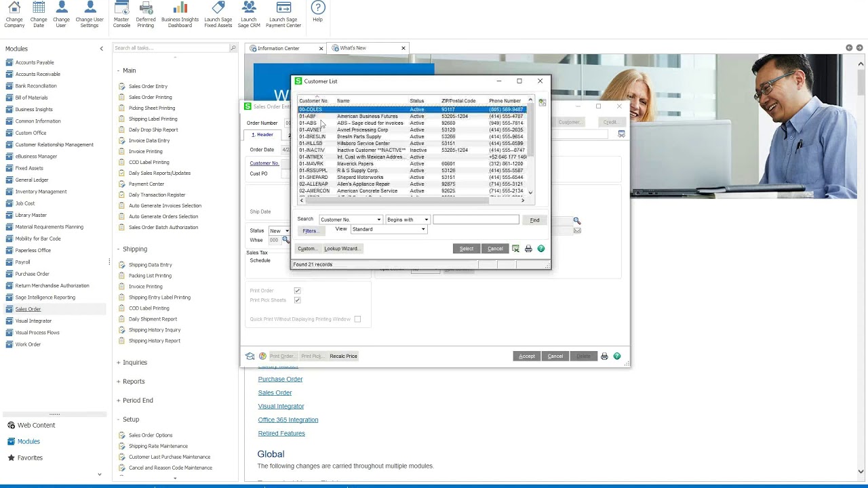The width and height of the screenshot is (868, 488).
Task: Open the View Standard dropdown
Action: coord(423,229)
